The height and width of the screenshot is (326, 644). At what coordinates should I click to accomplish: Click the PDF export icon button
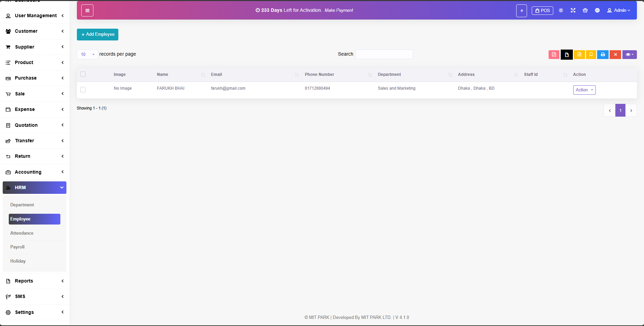(x=554, y=55)
